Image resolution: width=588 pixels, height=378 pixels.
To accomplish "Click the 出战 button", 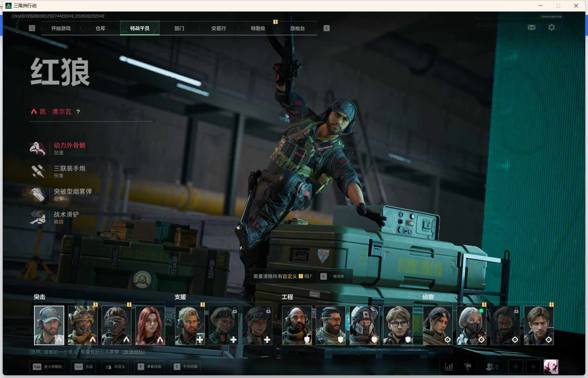I will 84,367.
